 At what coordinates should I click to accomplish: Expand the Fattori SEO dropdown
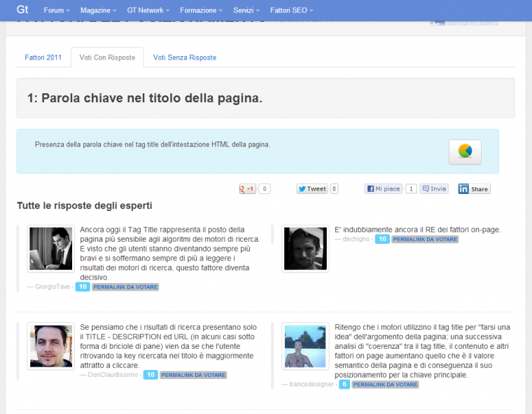coord(291,11)
